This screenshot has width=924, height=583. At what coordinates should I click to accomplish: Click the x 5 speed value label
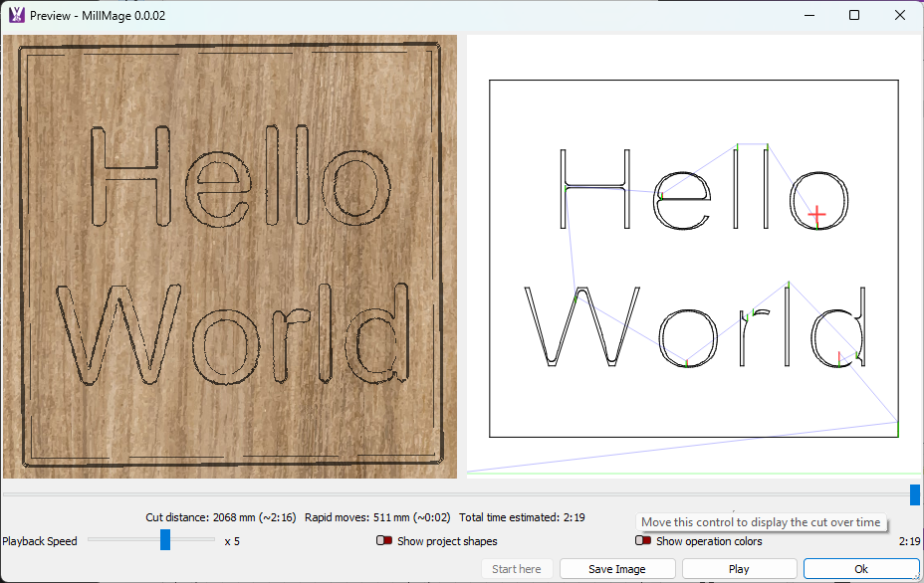tap(232, 541)
